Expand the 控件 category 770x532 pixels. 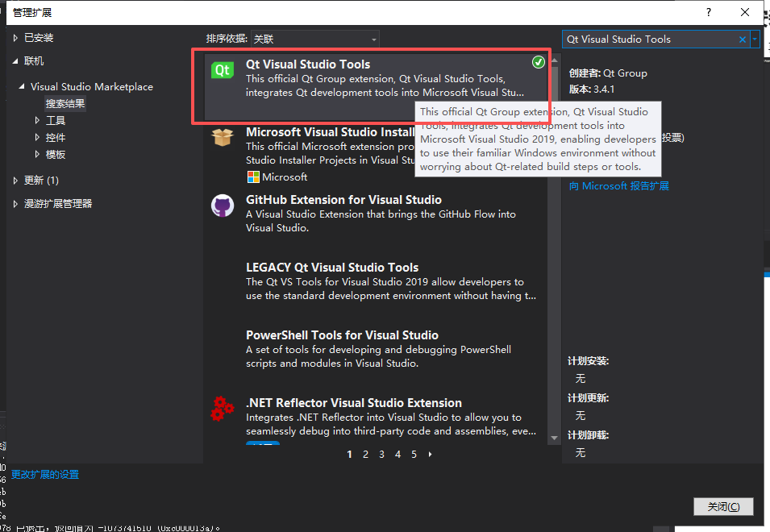[37, 137]
